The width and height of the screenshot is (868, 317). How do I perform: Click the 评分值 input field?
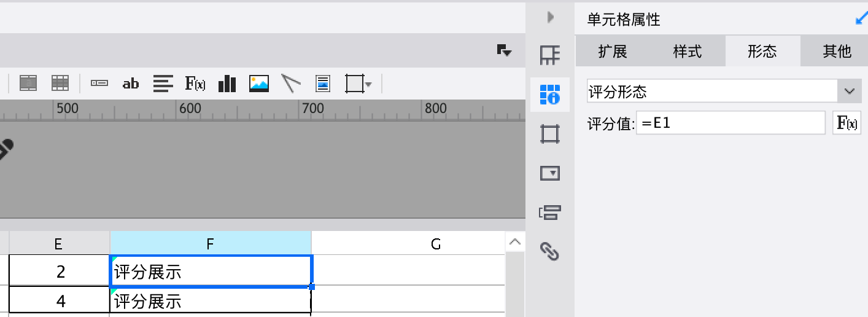click(x=730, y=123)
